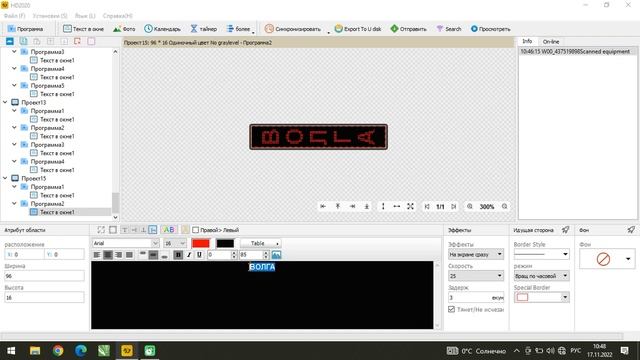Go to first page in preview
This screenshot has height=360, width=640.
(427, 207)
